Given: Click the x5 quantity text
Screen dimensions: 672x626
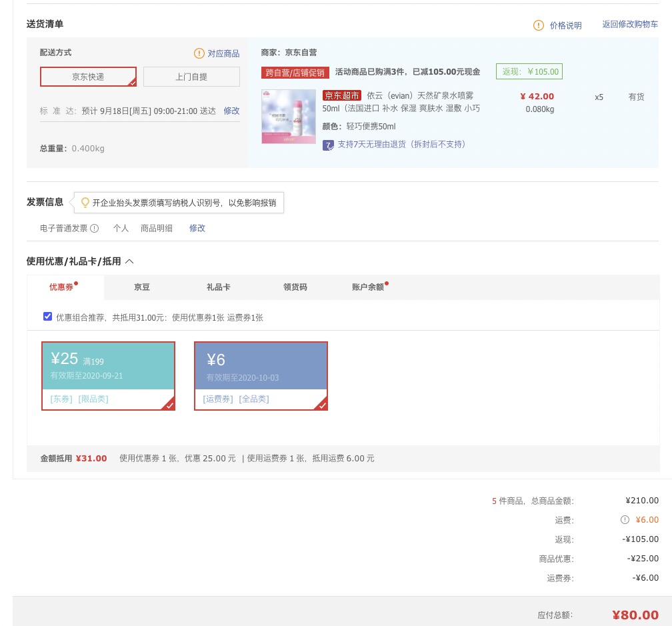Looking at the screenshot, I should point(599,97).
